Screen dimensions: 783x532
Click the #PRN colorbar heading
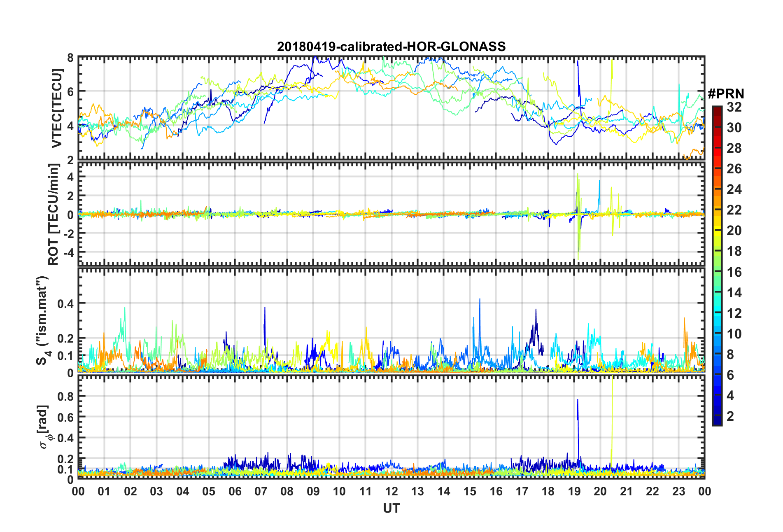(726, 94)
